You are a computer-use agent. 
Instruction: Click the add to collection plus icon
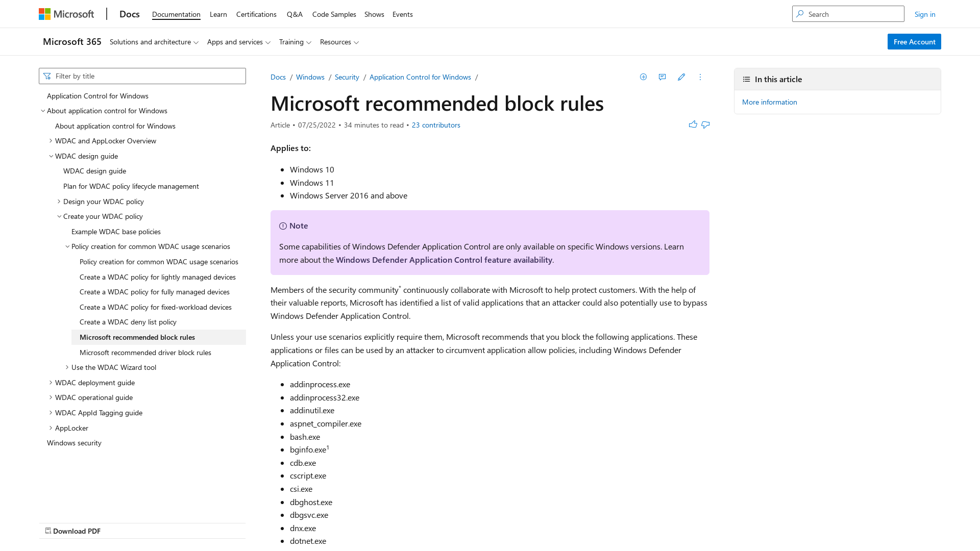coord(643,77)
